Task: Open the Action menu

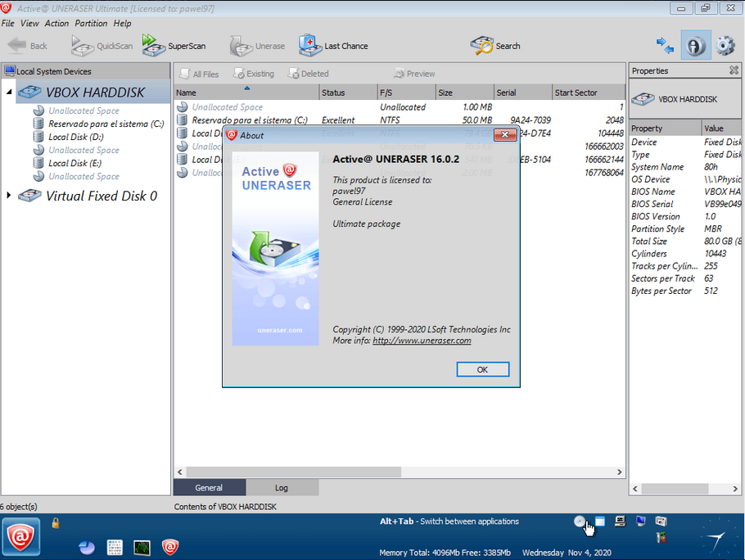Action: pyautogui.click(x=56, y=23)
